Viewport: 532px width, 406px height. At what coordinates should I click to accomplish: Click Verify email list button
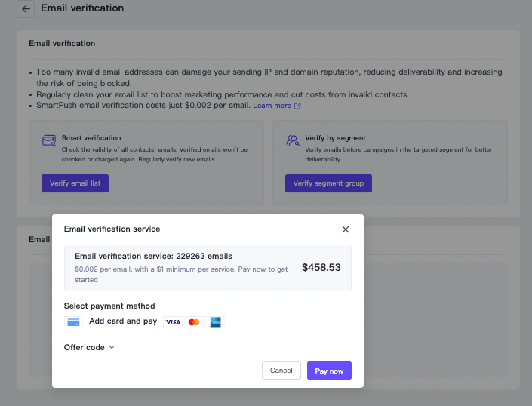(x=75, y=183)
